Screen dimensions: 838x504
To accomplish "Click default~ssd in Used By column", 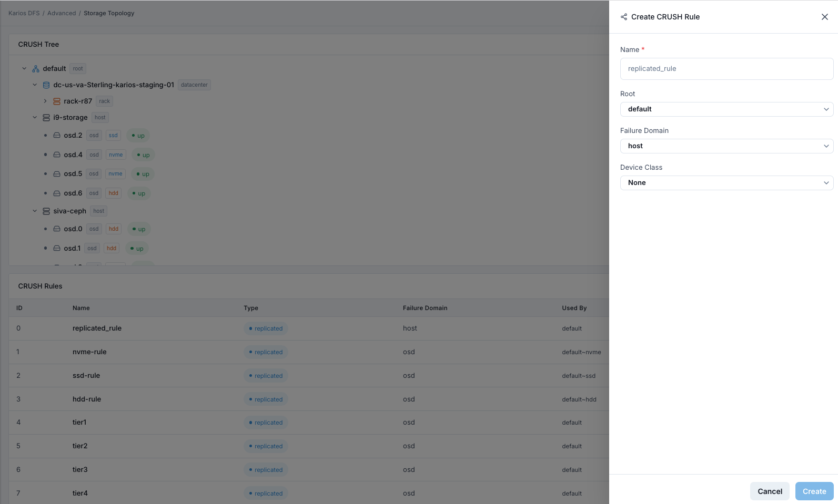I will (579, 376).
